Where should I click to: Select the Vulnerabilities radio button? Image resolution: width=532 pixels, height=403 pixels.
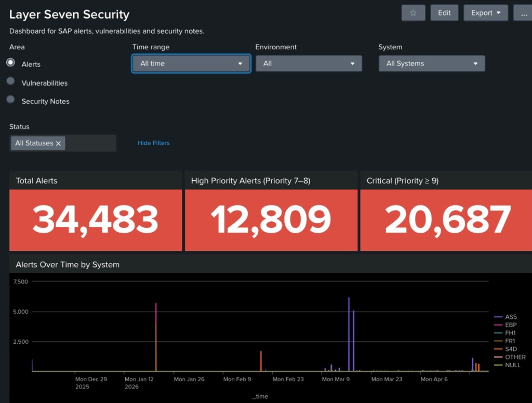point(10,81)
